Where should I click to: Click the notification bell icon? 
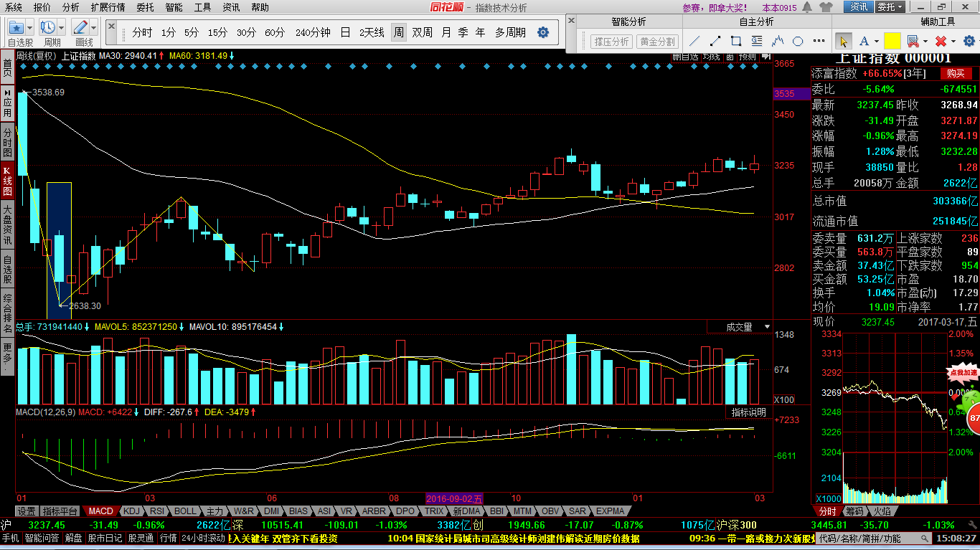(808, 7)
